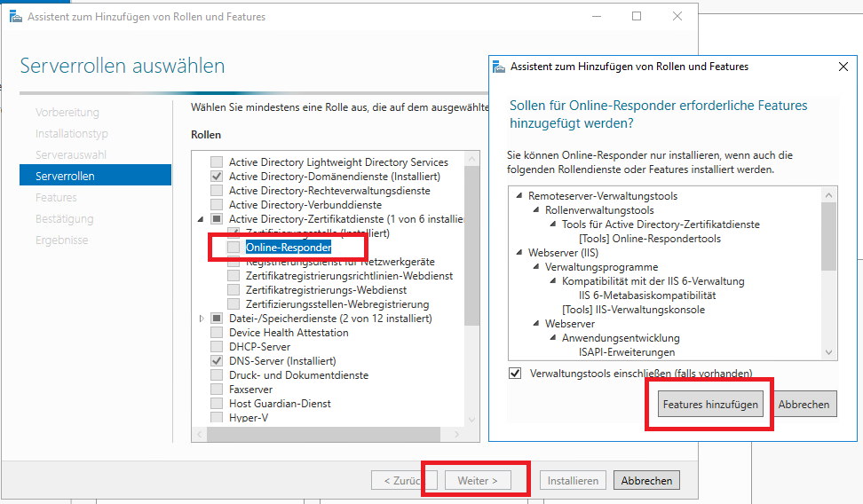The image size is (863, 504).
Task: Select Zertifikatregistrierungs-Webdienst in roles list
Action: [x=326, y=290]
